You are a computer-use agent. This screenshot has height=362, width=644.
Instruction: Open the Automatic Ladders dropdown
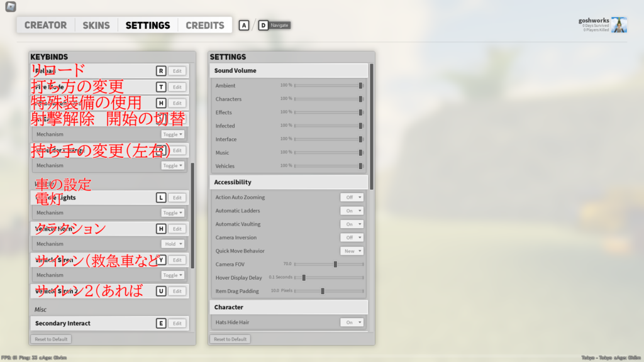pos(352,211)
